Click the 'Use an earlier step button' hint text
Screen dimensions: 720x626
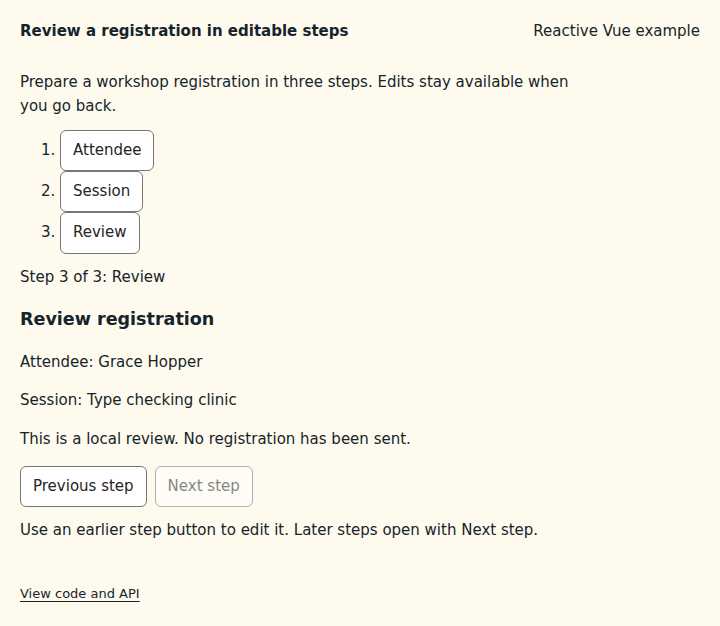pyautogui.click(x=279, y=530)
